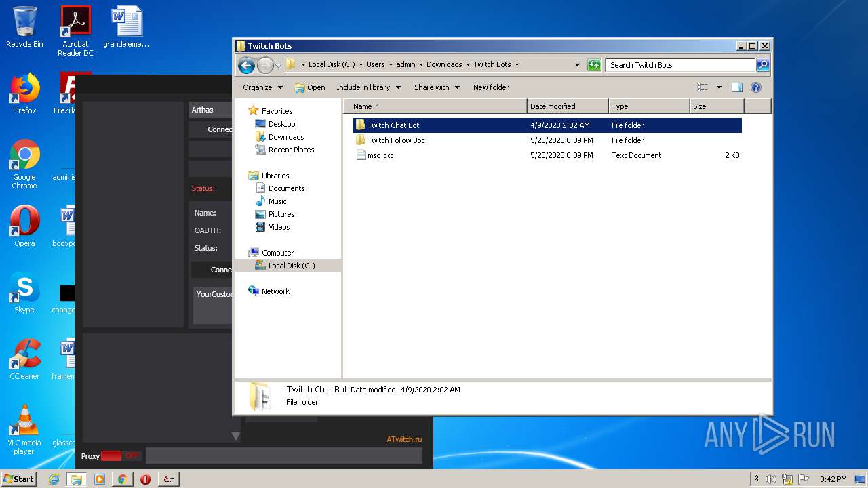Open address bar history dropdown
The image size is (868, 488).
pos(577,65)
